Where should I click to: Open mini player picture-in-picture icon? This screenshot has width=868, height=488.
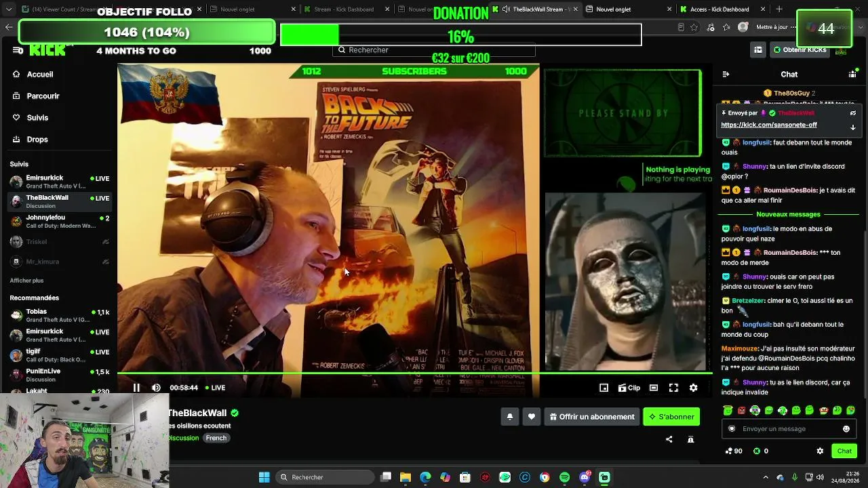(x=604, y=388)
